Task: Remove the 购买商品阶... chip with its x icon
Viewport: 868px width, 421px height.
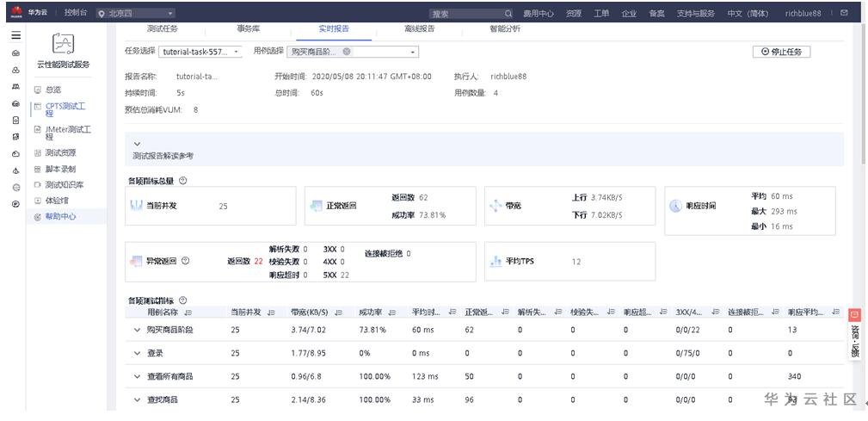Action: pos(346,52)
